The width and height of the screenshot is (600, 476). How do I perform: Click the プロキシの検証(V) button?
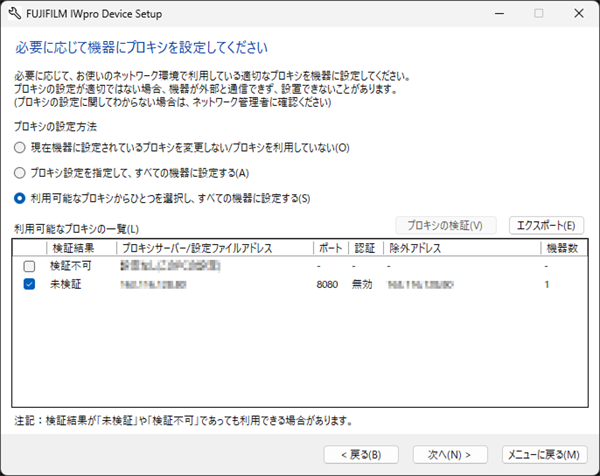click(446, 225)
